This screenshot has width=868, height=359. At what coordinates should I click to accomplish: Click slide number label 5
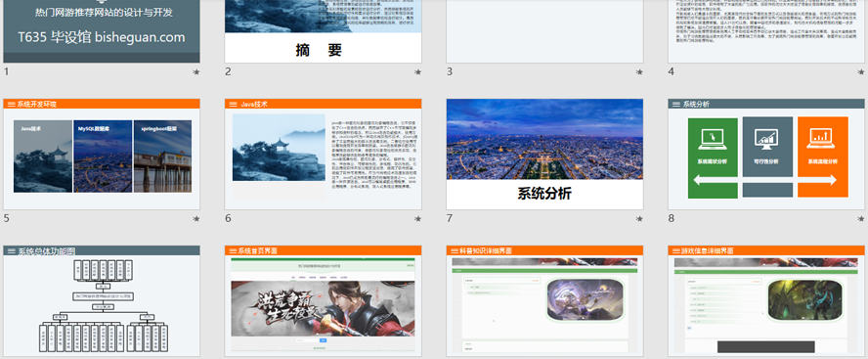click(x=6, y=218)
